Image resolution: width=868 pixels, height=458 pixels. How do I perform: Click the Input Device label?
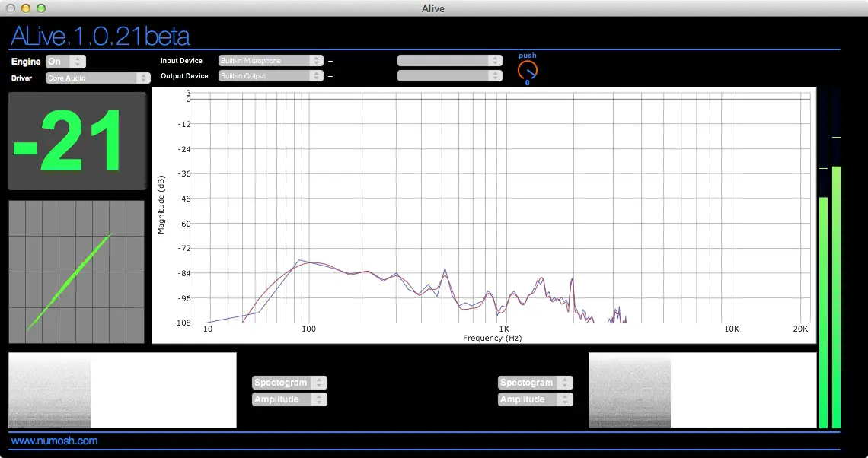click(181, 60)
